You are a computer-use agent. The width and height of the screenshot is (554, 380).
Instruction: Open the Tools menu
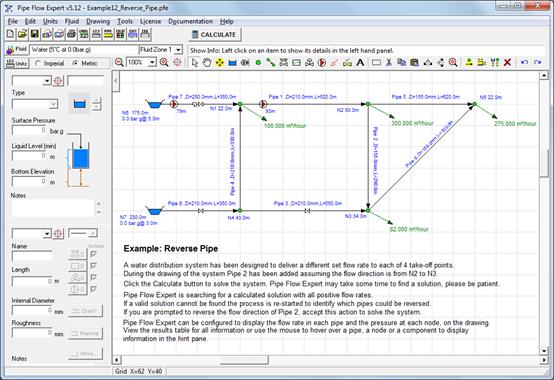125,21
